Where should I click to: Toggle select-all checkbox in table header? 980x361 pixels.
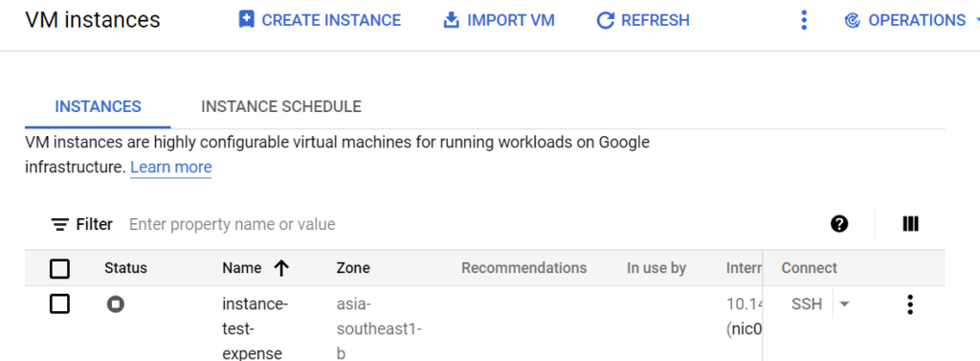(59, 269)
